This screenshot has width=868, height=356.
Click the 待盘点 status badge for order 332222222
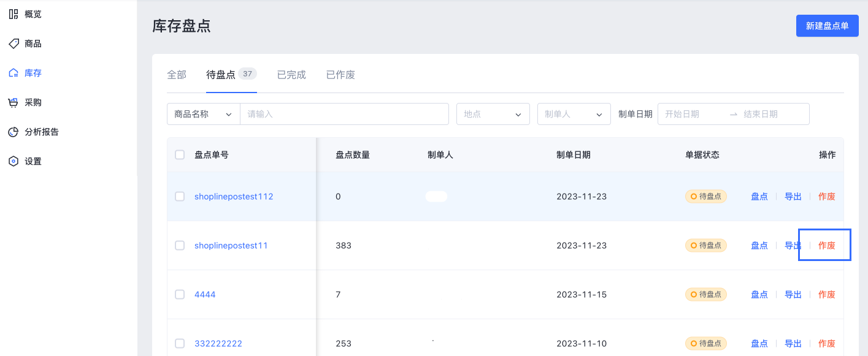click(x=706, y=344)
